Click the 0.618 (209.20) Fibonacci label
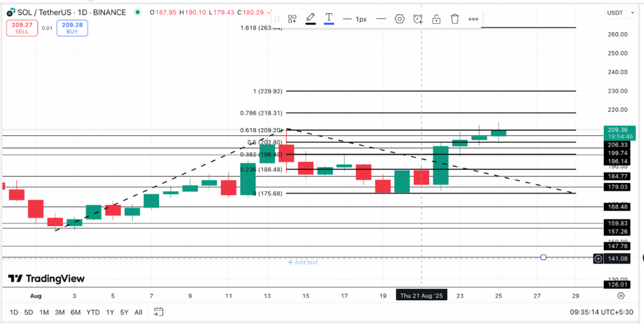644x324 pixels. (x=261, y=130)
